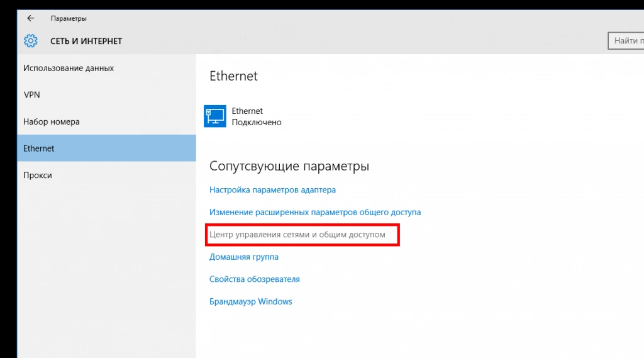Click the Подключено status under Ethernet
Image resolution: width=644 pixels, height=358 pixels.
(257, 122)
